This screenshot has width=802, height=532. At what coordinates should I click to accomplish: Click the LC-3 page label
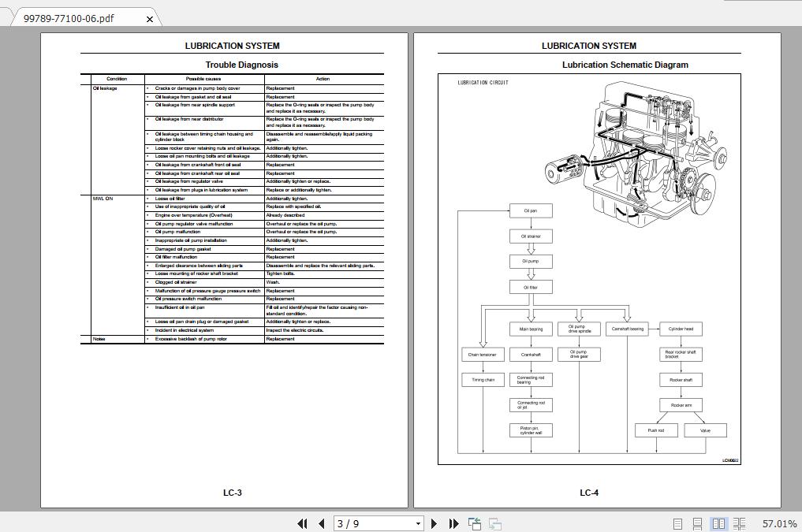tap(232, 493)
